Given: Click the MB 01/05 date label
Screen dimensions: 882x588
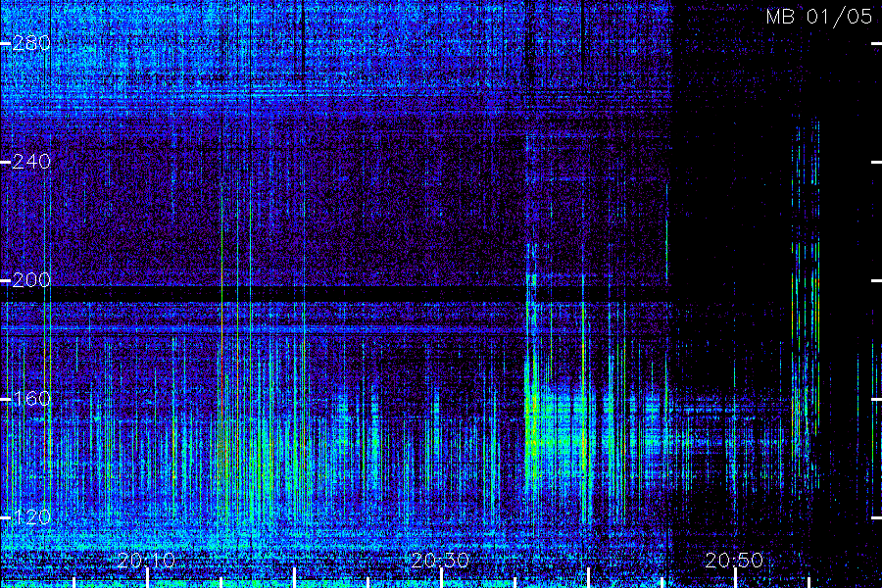Looking at the screenshot, I should pyautogui.click(x=819, y=17).
